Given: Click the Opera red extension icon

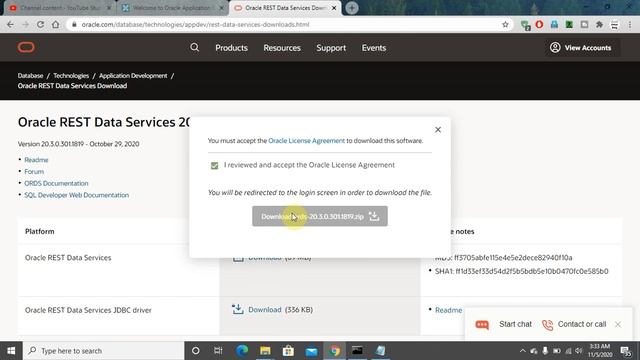Looking at the screenshot, I should 539,24.
